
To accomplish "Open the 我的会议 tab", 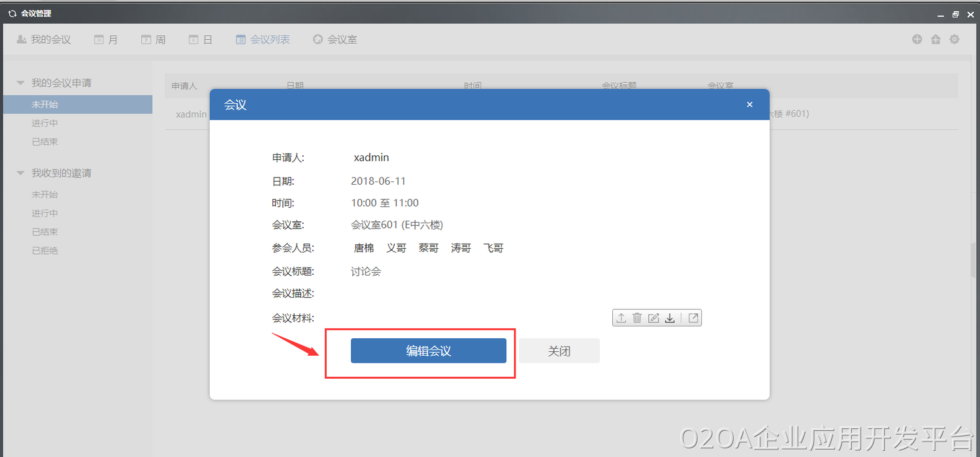I will pyautogui.click(x=44, y=40).
